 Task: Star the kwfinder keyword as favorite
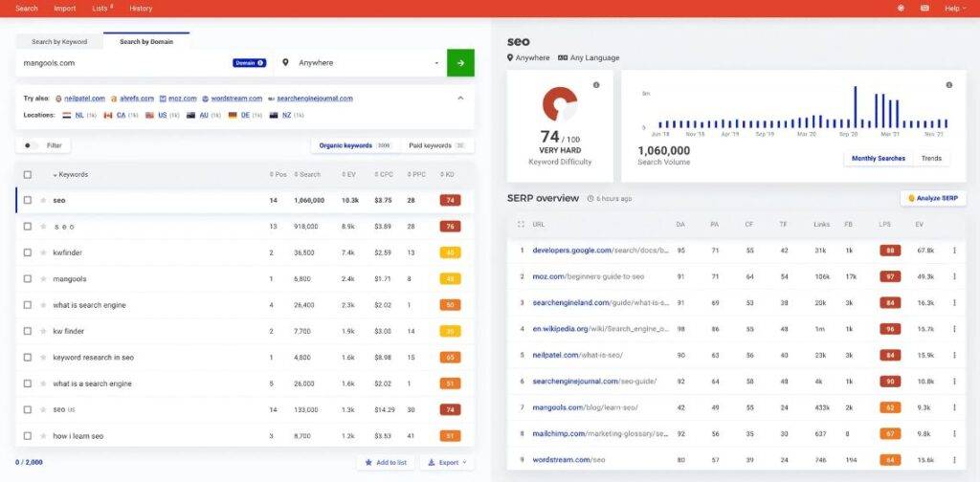(x=43, y=252)
